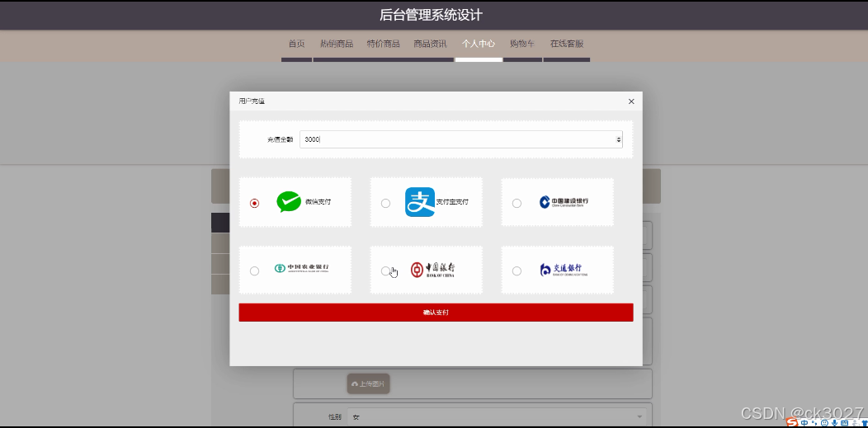Click the Sogou voice input microphone icon

pyautogui.click(x=835, y=422)
